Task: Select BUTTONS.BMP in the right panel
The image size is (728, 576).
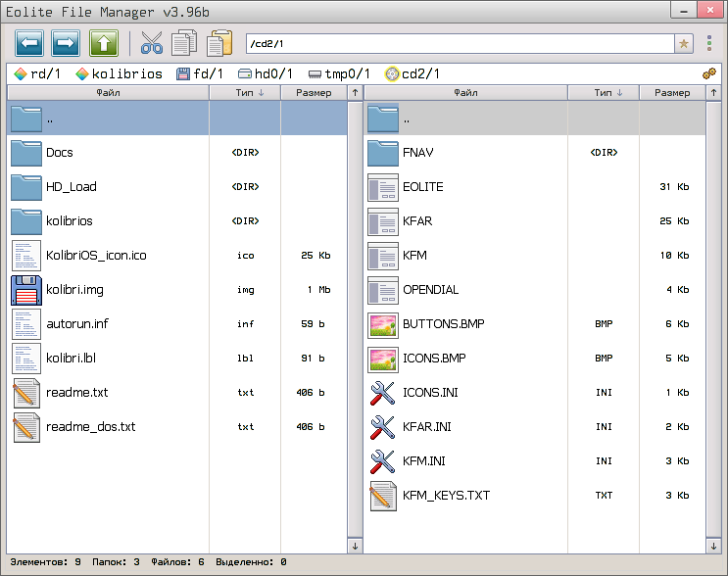Action: click(443, 324)
